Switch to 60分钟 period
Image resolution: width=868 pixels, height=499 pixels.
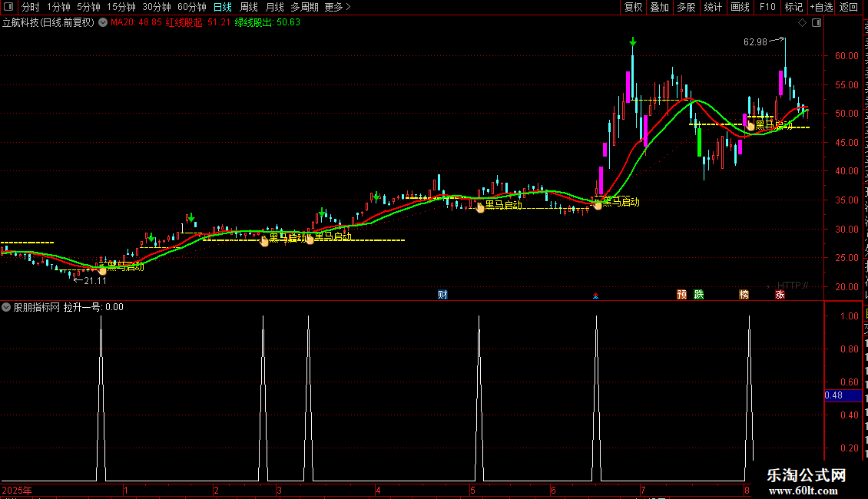pos(192,7)
